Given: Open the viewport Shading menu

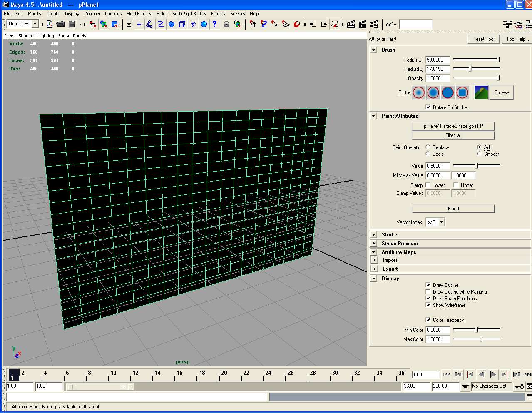Looking at the screenshot, I should (26, 36).
